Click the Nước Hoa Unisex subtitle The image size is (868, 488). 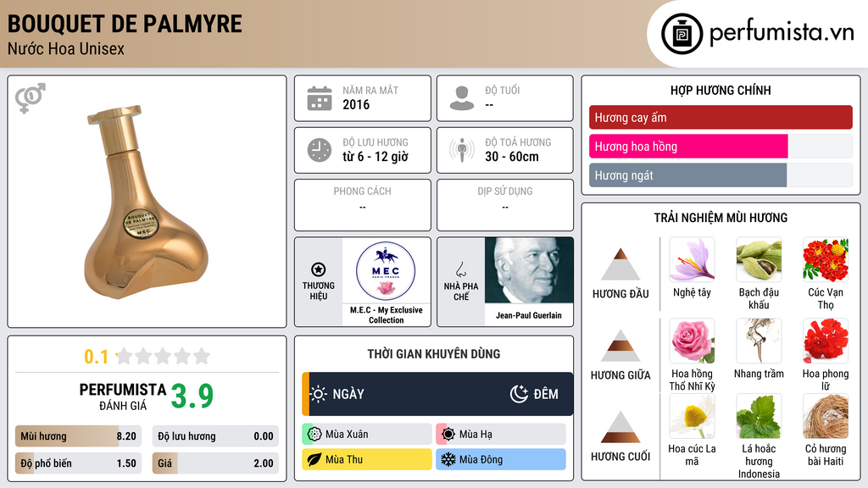[66, 48]
